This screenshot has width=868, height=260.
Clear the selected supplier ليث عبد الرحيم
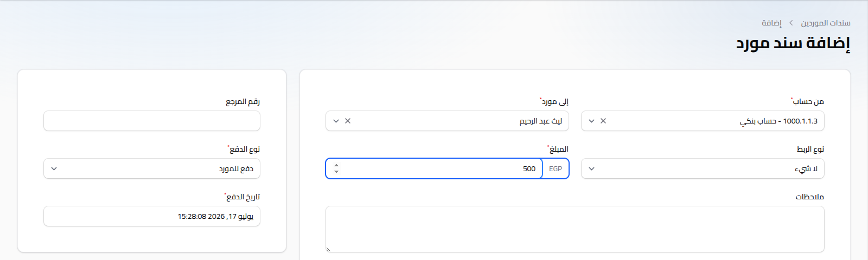point(348,121)
